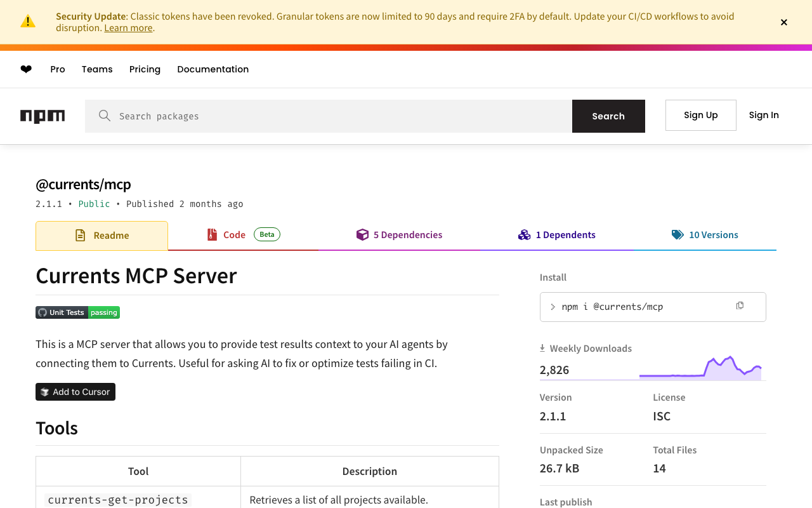This screenshot has height=508, width=812.
Task: Follow the Learn more link
Action: tap(128, 28)
